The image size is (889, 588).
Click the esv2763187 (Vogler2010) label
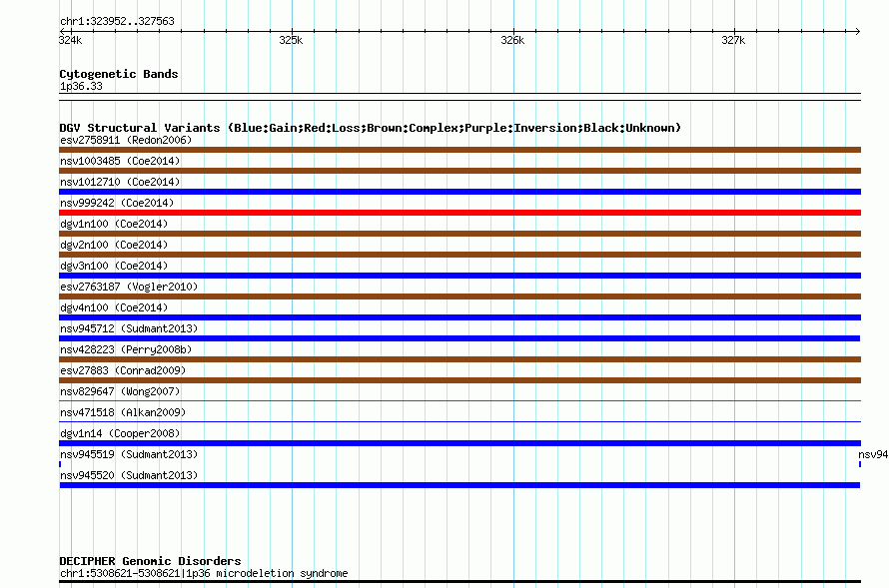pos(129,287)
